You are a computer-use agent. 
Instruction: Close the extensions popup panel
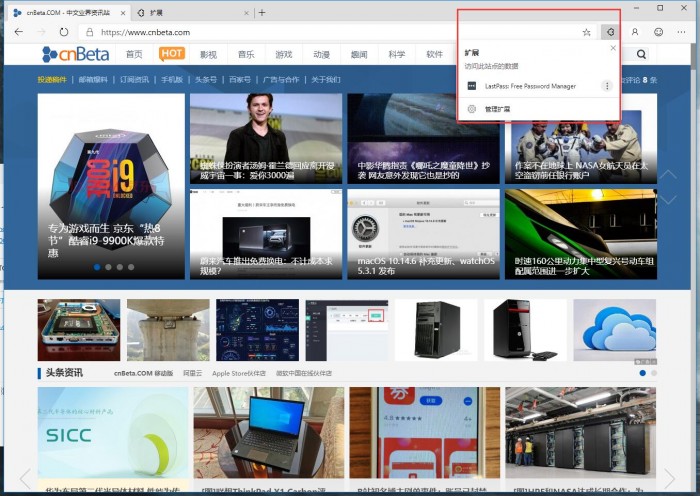[x=613, y=48]
